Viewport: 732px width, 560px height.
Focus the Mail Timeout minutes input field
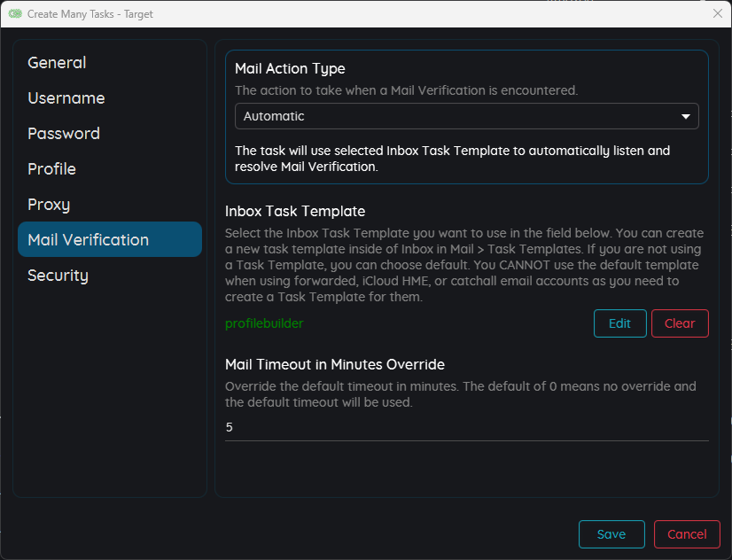(466, 427)
